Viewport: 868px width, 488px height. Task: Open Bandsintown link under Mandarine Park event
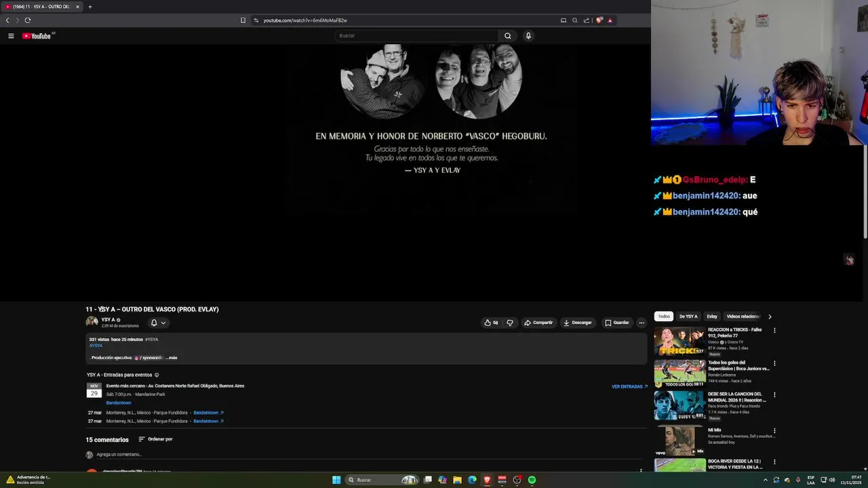coord(119,403)
